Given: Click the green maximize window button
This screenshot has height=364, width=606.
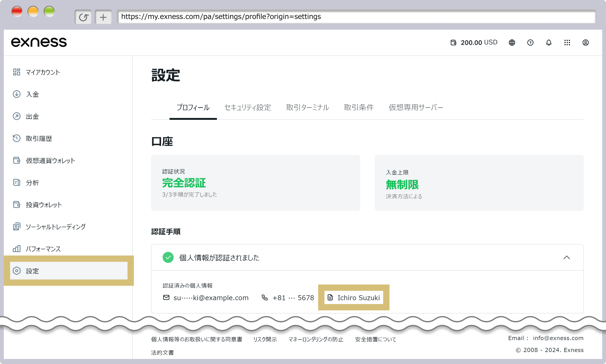Looking at the screenshot, I should pyautogui.click(x=49, y=11).
